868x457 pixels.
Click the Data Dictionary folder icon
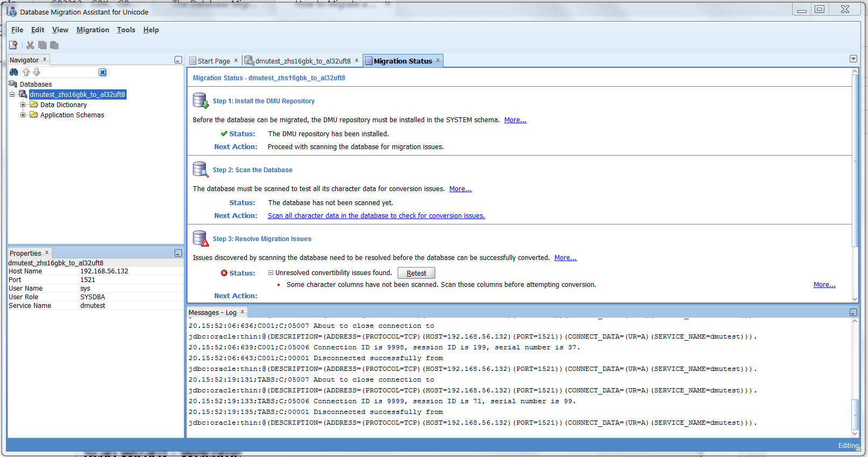[34, 104]
